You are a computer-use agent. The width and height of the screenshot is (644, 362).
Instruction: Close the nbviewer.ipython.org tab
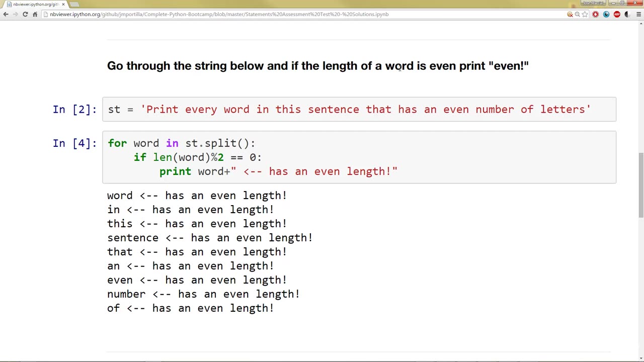[x=63, y=4]
